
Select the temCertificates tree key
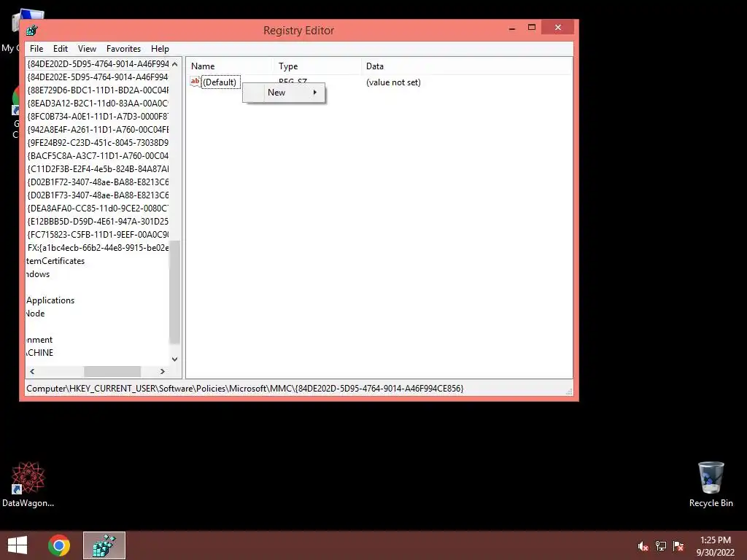[x=55, y=261]
